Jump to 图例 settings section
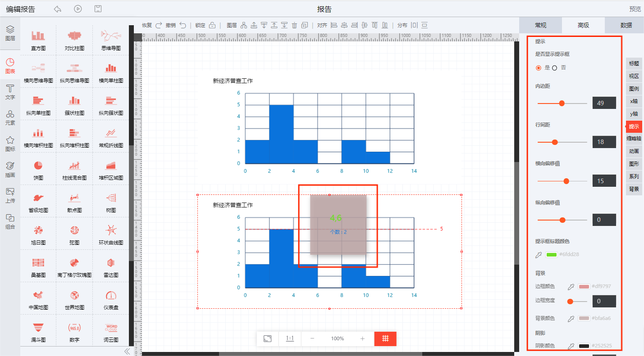The height and width of the screenshot is (356, 644). coord(634,89)
